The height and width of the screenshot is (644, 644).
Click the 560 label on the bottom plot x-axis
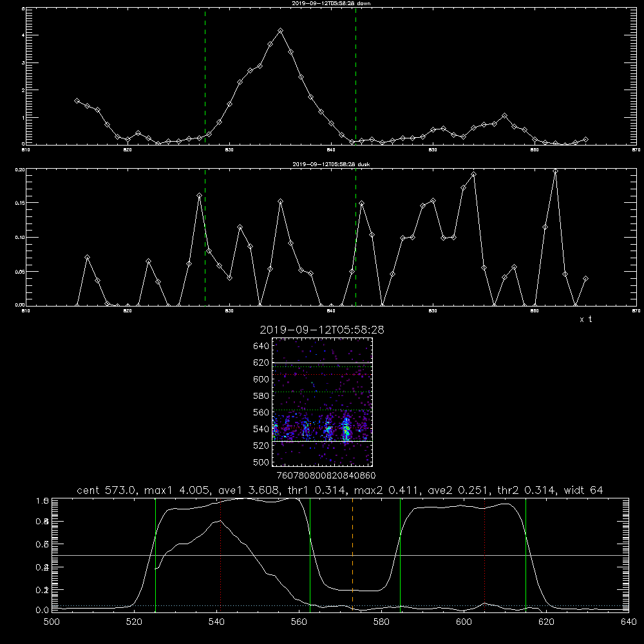click(x=299, y=622)
